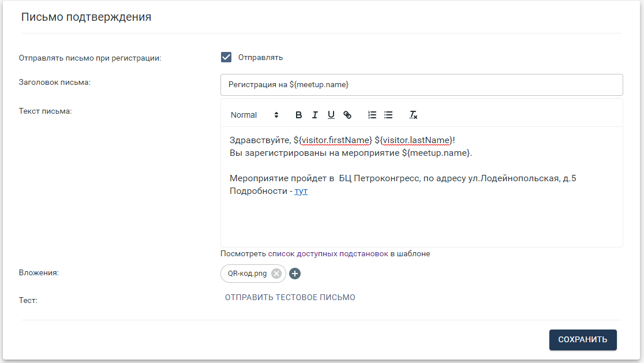This screenshot has width=644, height=363.
Task: Remove the QR-код.png attachment
Action: (276, 274)
